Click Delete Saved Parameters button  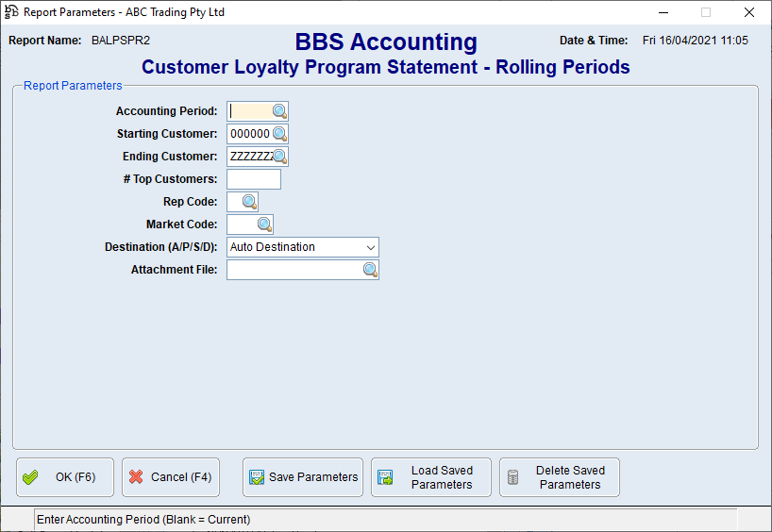click(x=560, y=477)
